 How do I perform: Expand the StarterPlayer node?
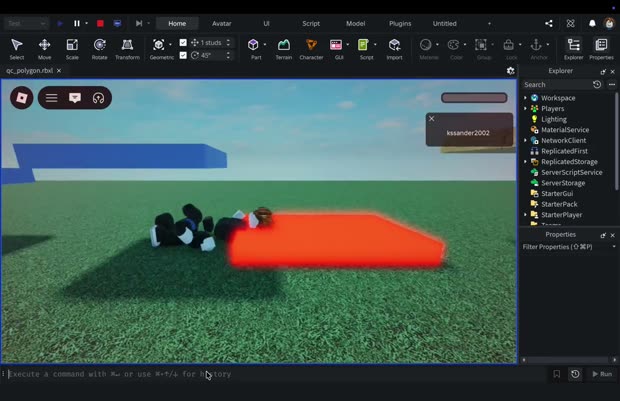[525, 215]
